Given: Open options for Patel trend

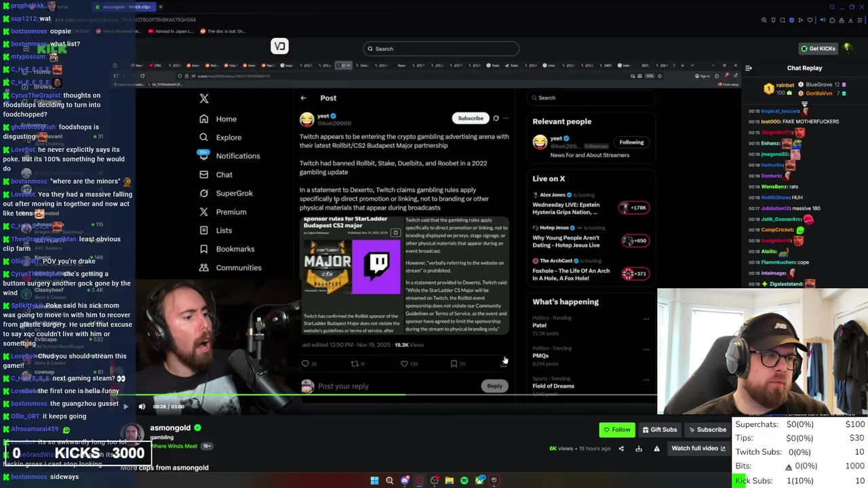Looking at the screenshot, I should tap(646, 319).
